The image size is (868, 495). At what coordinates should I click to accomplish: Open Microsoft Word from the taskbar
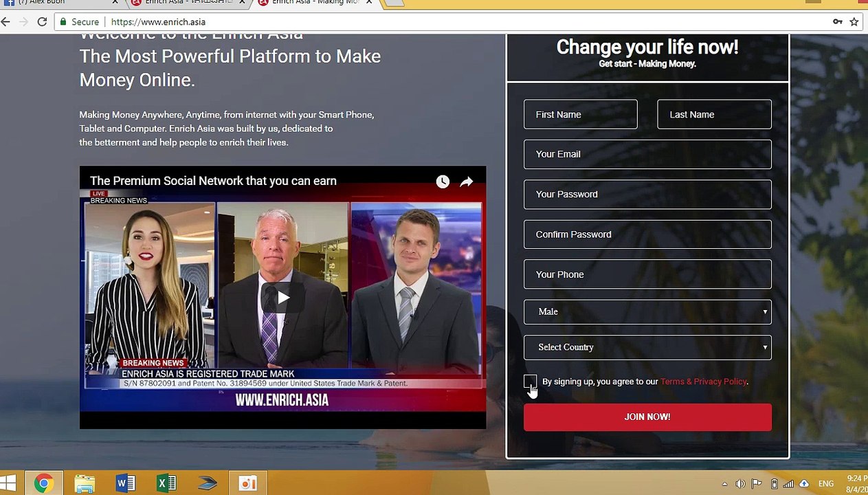coord(126,483)
